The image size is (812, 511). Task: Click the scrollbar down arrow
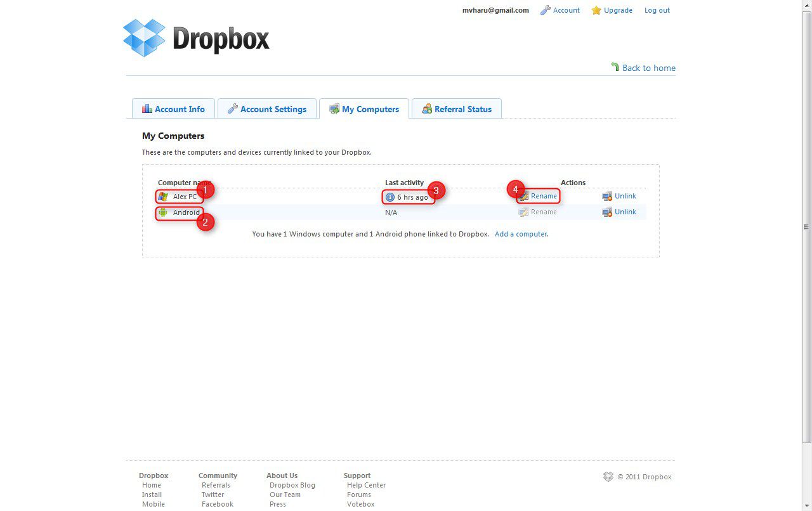click(807, 505)
